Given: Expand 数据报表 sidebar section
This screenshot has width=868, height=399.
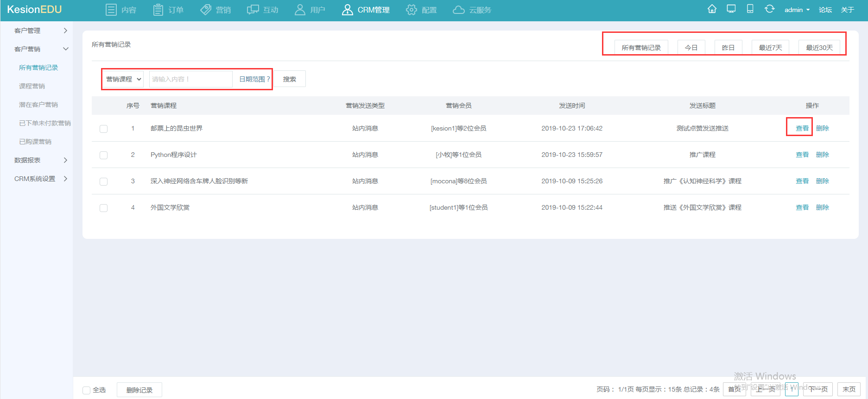Looking at the screenshot, I should click(41, 160).
